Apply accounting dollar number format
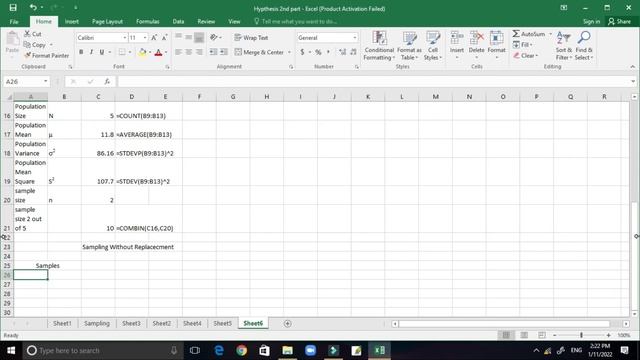This screenshot has height=360, width=640. (x=302, y=52)
